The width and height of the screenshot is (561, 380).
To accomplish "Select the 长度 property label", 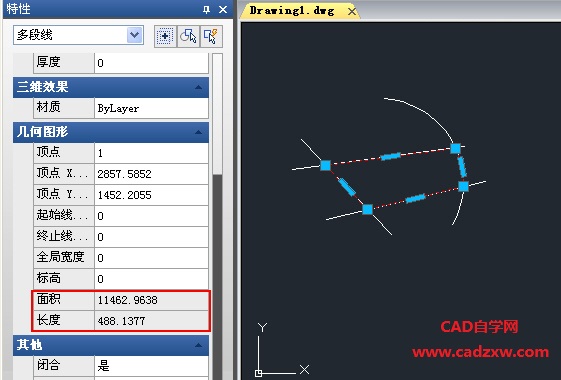I will (49, 320).
